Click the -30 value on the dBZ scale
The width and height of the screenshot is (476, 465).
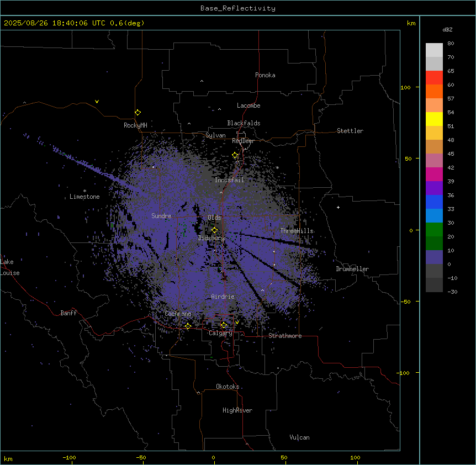tap(452, 292)
